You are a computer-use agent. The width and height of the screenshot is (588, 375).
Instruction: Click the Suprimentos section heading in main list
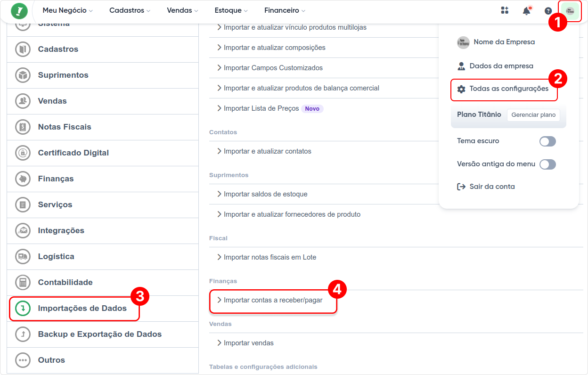[229, 175]
